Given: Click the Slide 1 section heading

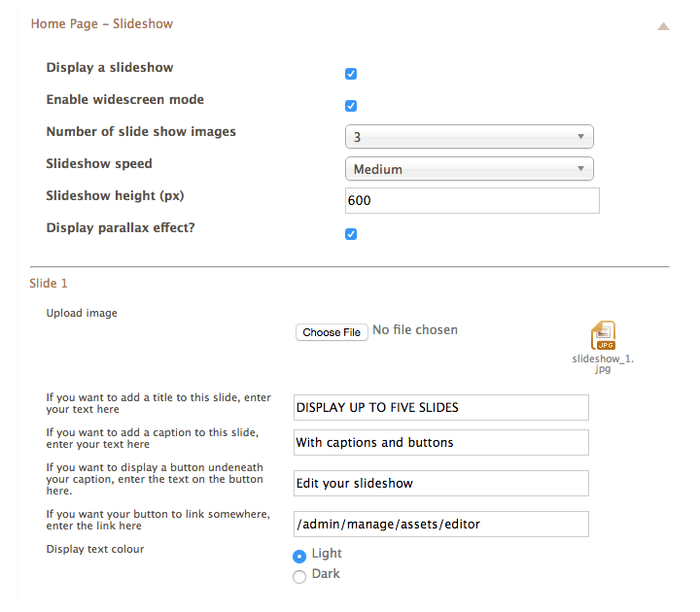Looking at the screenshot, I should (x=50, y=284).
